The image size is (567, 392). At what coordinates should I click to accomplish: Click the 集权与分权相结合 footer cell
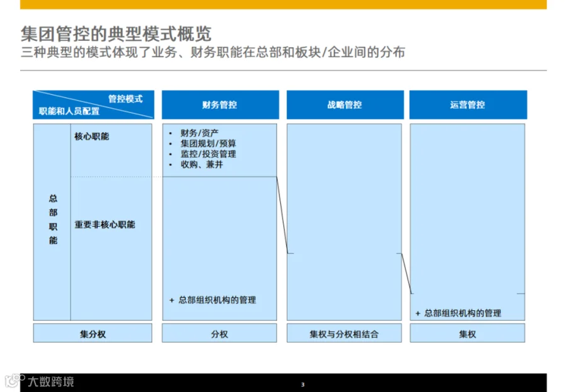tap(344, 333)
